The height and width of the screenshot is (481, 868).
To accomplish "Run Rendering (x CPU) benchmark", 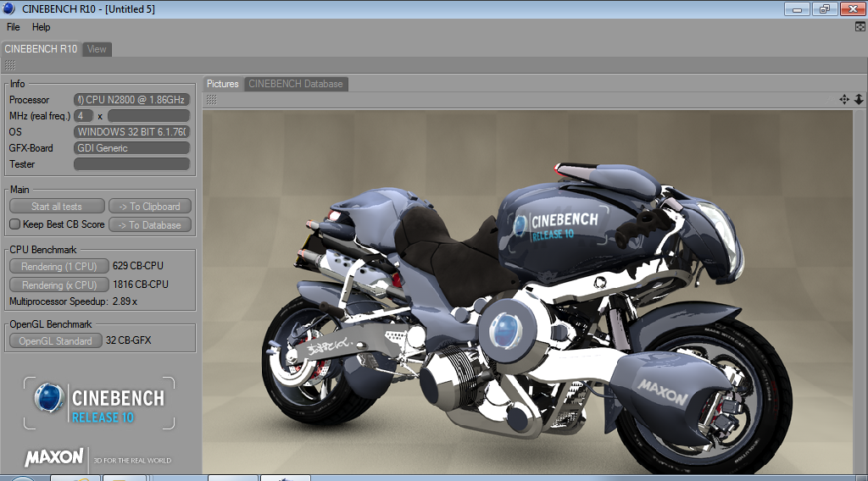I will (x=58, y=285).
